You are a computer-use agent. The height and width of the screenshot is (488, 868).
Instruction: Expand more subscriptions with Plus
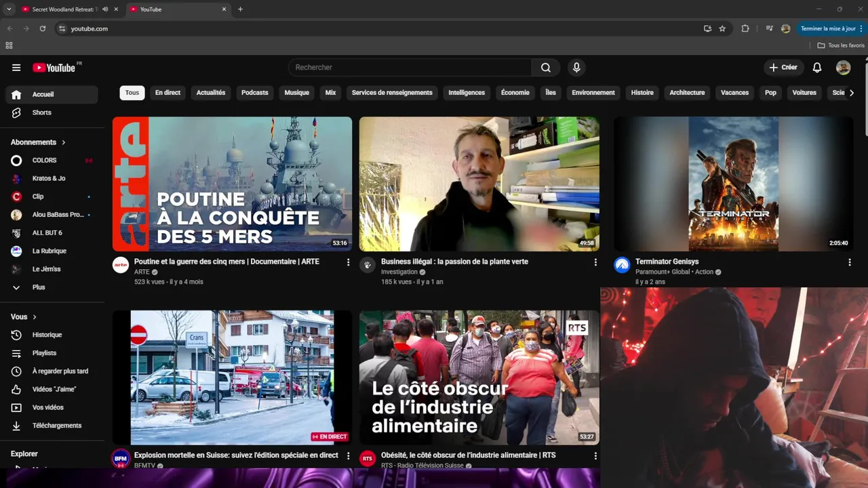pos(52,287)
